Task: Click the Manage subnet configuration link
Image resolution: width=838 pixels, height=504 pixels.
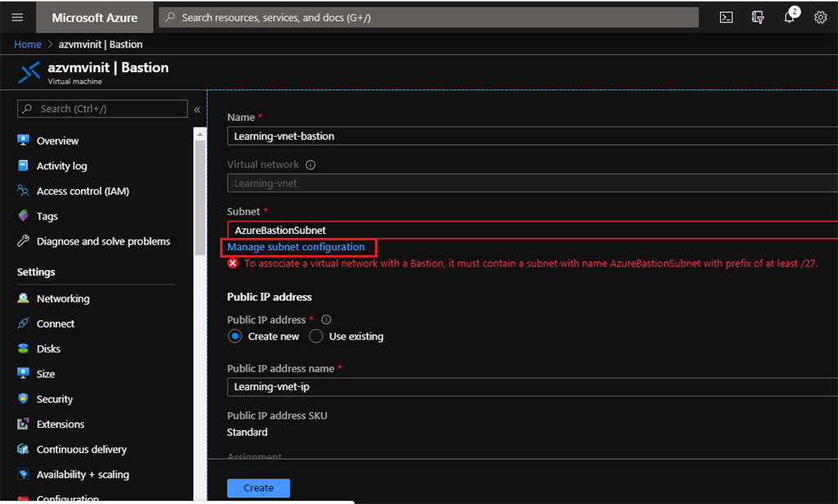Action: (x=299, y=246)
